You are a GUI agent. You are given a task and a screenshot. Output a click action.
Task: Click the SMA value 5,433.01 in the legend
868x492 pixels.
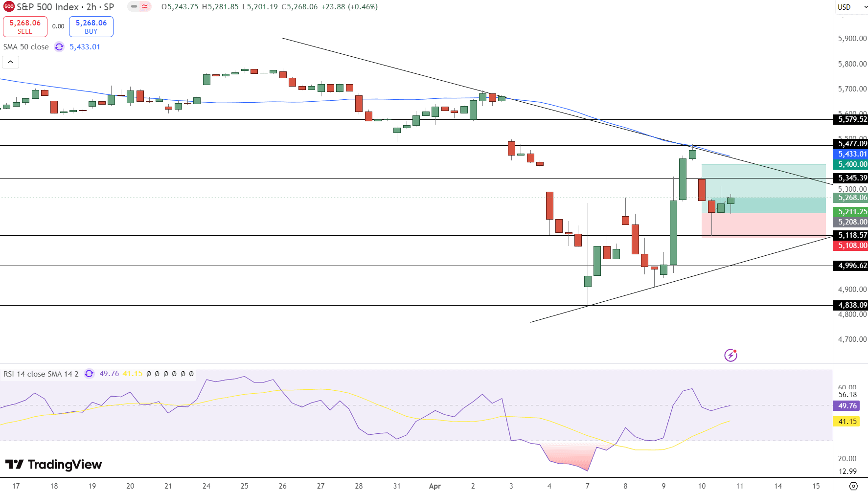tap(85, 47)
